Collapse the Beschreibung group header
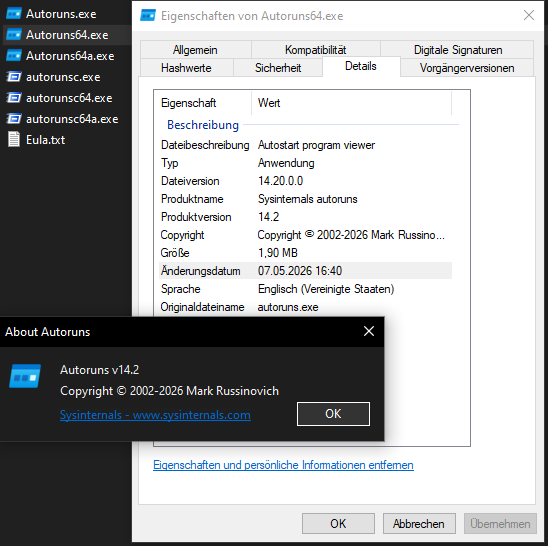 tap(203, 125)
